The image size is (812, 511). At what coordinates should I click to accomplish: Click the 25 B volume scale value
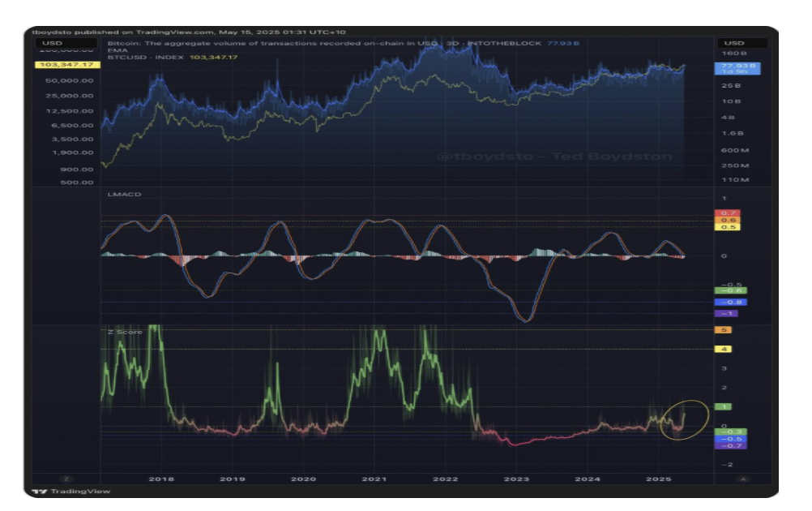(731, 85)
